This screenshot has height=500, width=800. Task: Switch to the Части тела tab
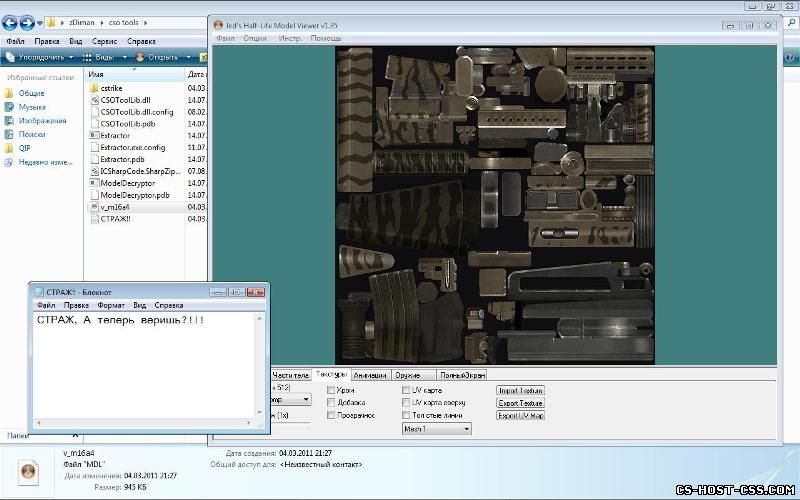[x=290, y=375]
